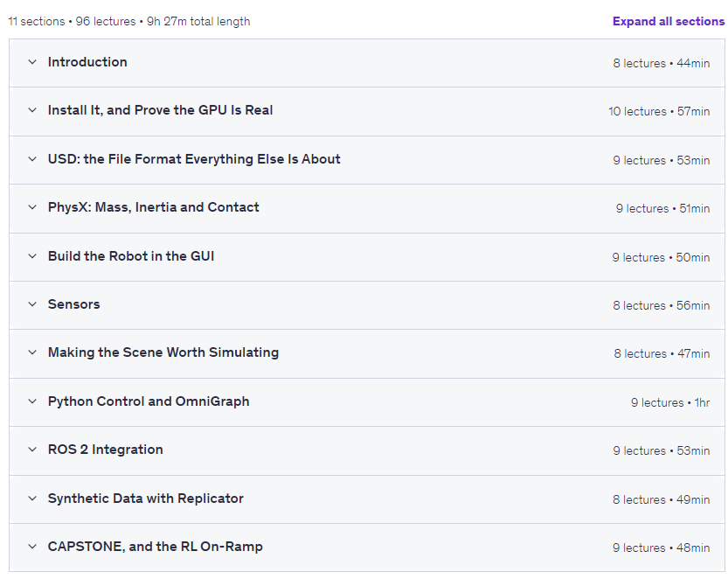Expand Python Control and OmniGraph chevron

click(32, 401)
